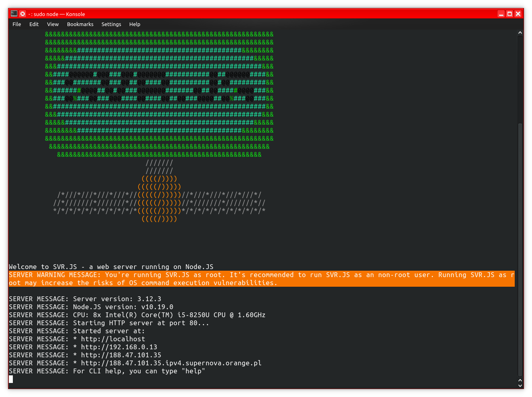
Task: Open the Help menu
Action: pos(135,24)
